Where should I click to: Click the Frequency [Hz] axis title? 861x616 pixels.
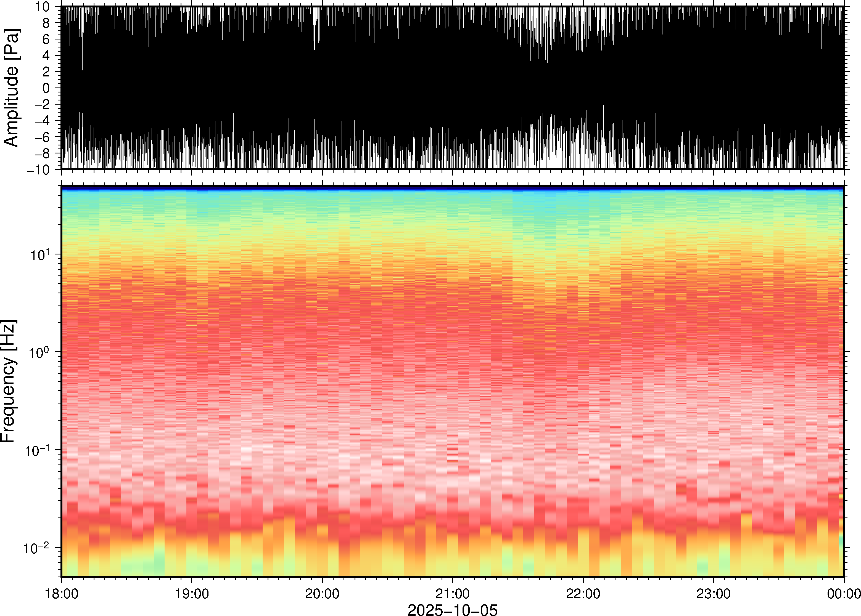8,381
